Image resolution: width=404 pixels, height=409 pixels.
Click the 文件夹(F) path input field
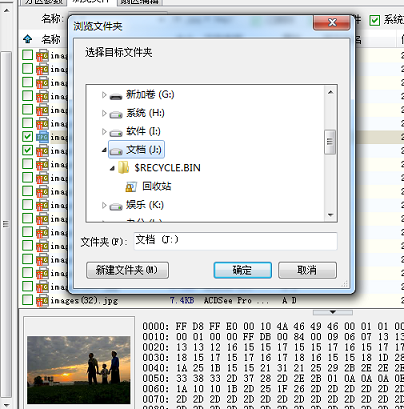(x=235, y=241)
